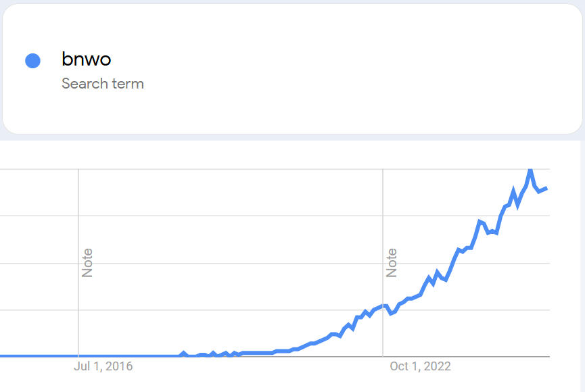Select the bnwo search term text
This screenshot has width=585, height=392.
[x=86, y=59]
